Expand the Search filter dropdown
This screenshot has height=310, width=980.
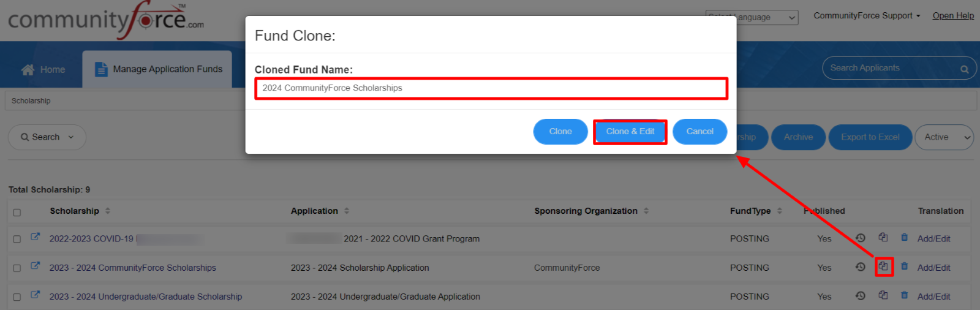(47, 137)
